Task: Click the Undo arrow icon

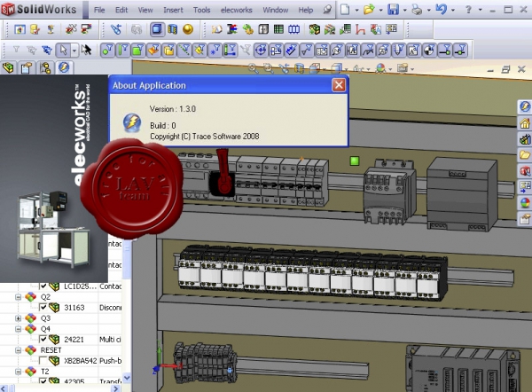Action: point(441,9)
